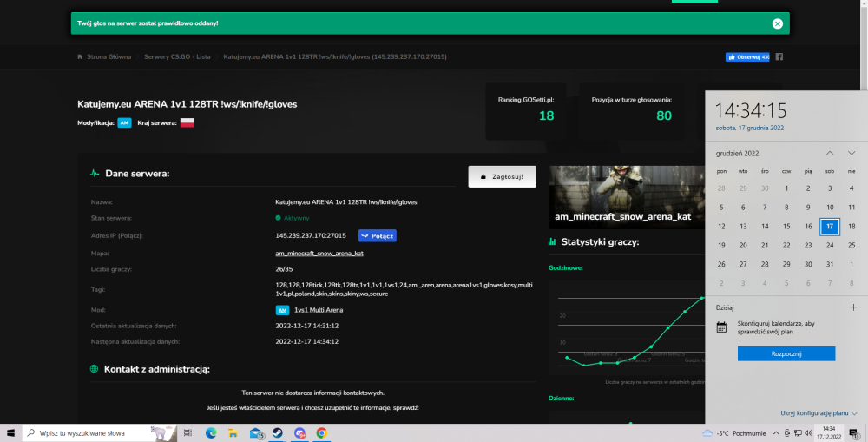Open the network icon in system tray
868x442 pixels.
point(798,433)
